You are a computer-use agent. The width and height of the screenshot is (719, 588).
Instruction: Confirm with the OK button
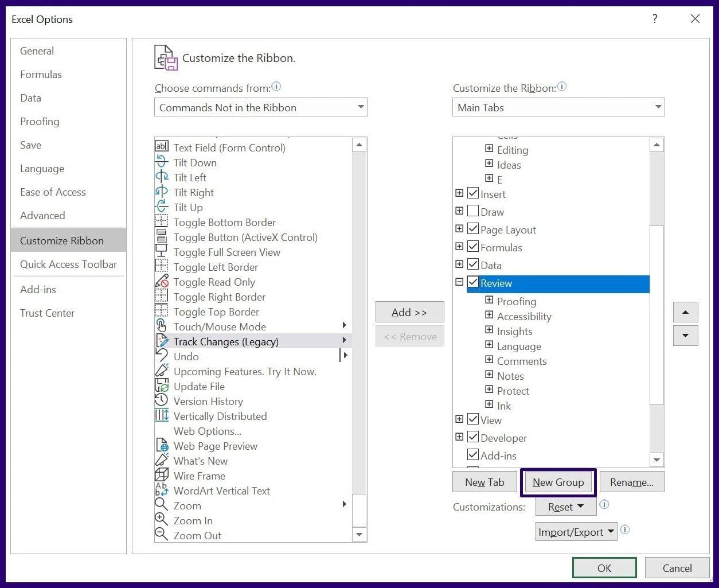[604, 568]
